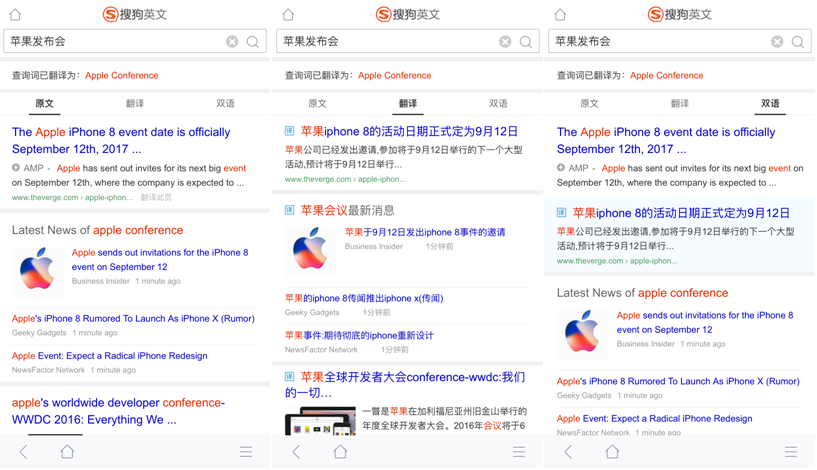Image resolution: width=817 pixels, height=470 pixels.
Task: Click Apple Conference translation in middle panel
Action: (x=394, y=76)
